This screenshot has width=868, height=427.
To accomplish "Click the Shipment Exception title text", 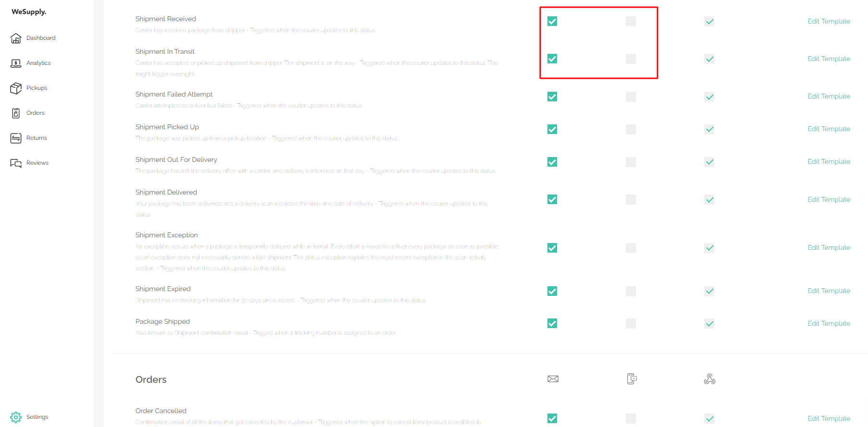I will pyautogui.click(x=167, y=235).
